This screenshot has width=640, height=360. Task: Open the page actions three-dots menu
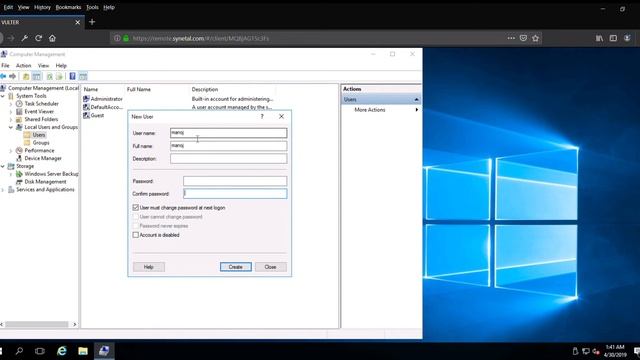coord(511,38)
